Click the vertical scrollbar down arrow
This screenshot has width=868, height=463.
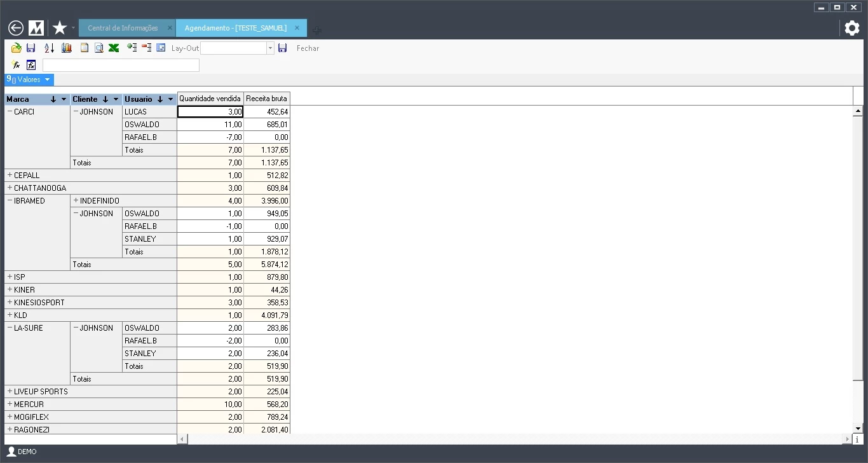(858, 429)
